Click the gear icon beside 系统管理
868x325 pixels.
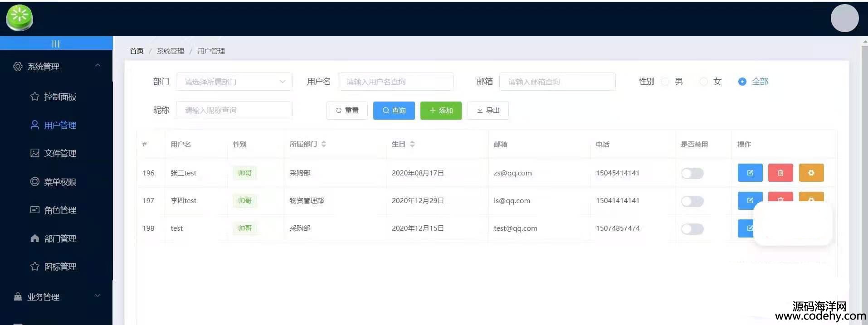click(18, 67)
